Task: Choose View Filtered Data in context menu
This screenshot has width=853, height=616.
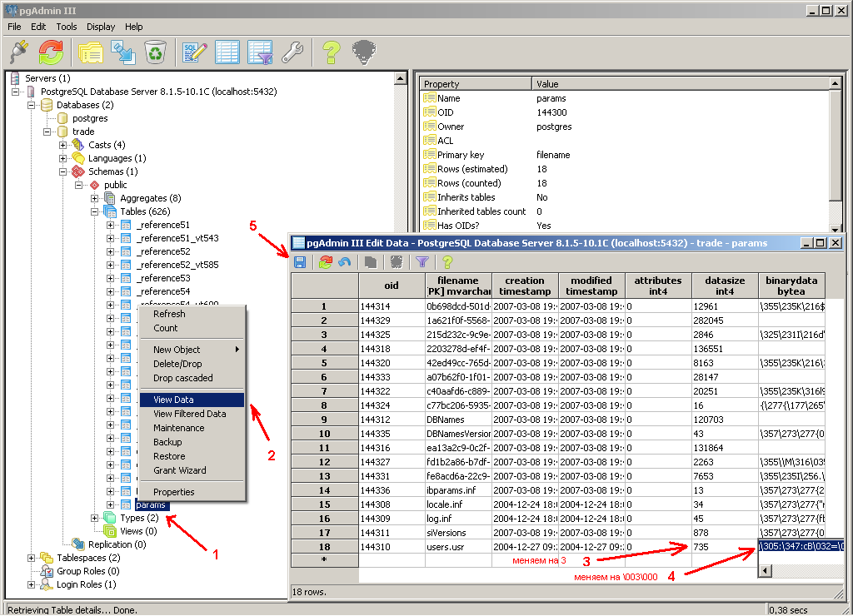Action: (x=192, y=414)
